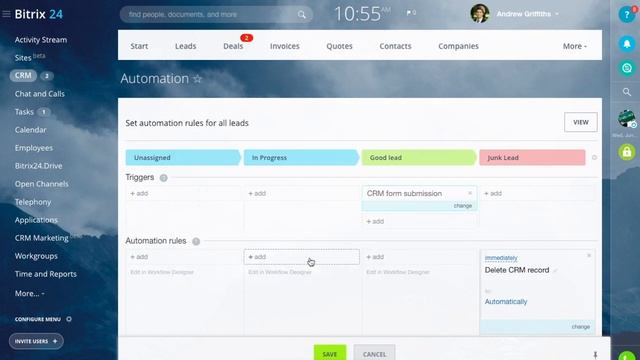This screenshot has height=360, width=640.
Task: Select the Good lead stage
Action: [419, 158]
